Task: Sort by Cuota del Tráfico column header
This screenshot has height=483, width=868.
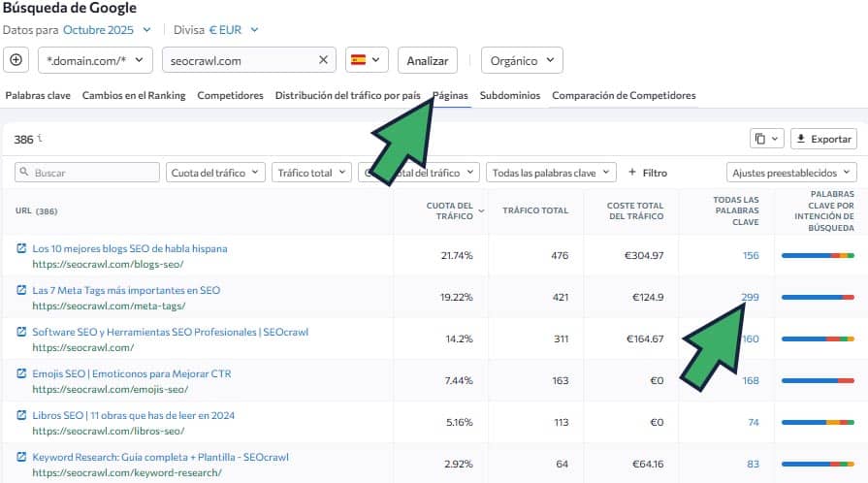Action: pos(451,211)
